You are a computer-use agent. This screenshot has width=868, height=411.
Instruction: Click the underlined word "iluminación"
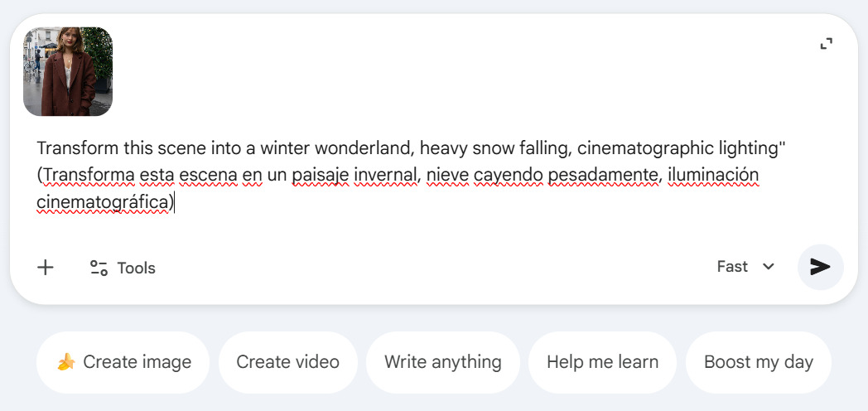click(713, 176)
